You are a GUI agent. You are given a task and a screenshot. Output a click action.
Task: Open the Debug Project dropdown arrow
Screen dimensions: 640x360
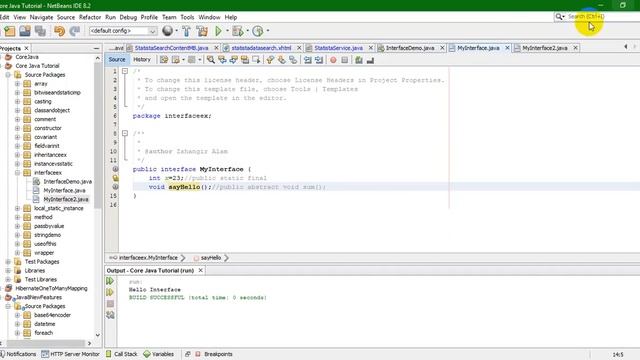tap(247, 31)
